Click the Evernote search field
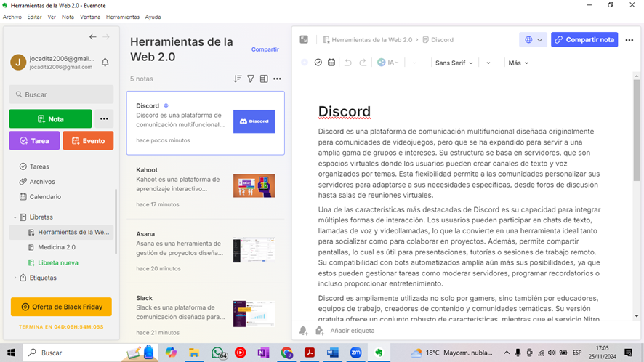The height and width of the screenshot is (362, 644). [x=61, y=94]
